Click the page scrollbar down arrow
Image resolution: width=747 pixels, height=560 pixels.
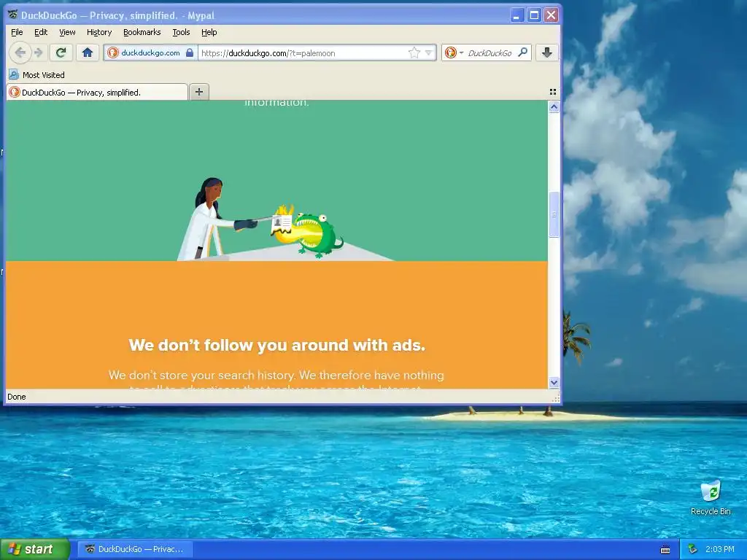tap(554, 382)
